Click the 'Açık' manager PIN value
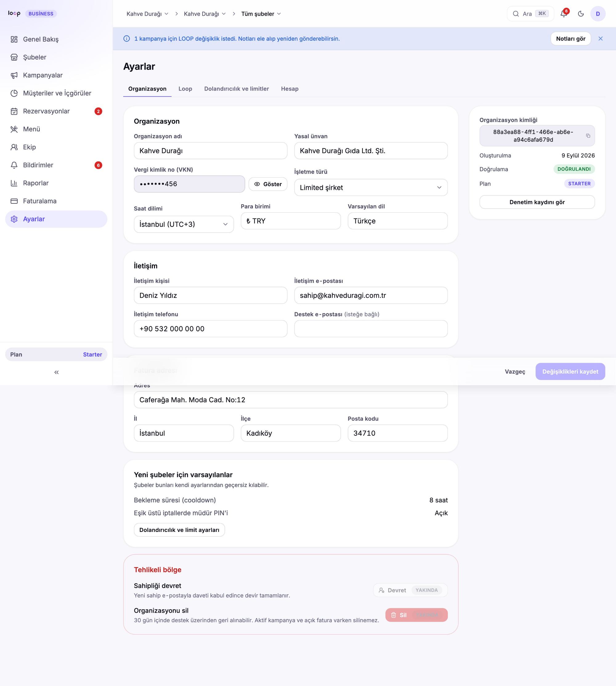 441,513
